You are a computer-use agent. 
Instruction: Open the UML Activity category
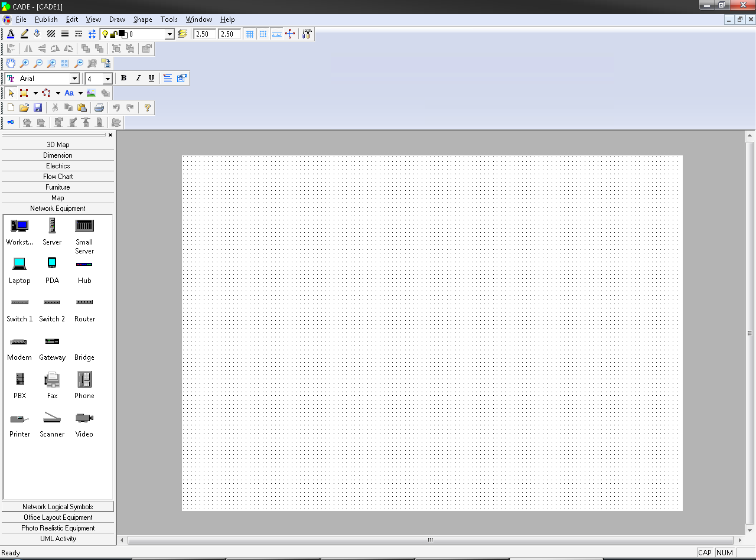click(58, 539)
